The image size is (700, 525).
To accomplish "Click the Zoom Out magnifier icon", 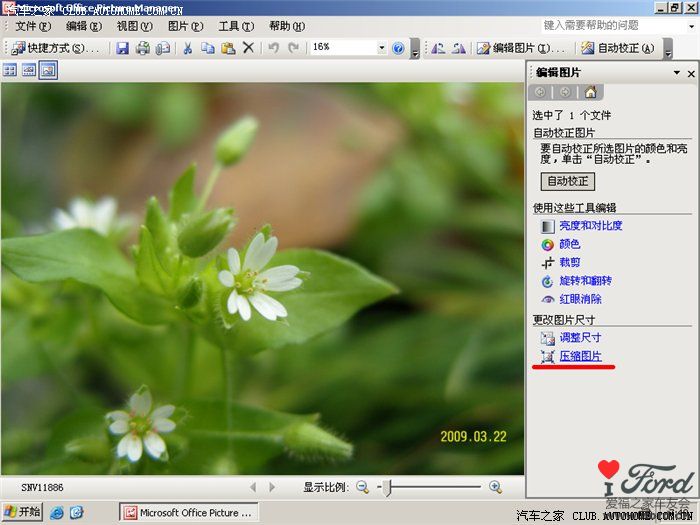I will coord(362,487).
